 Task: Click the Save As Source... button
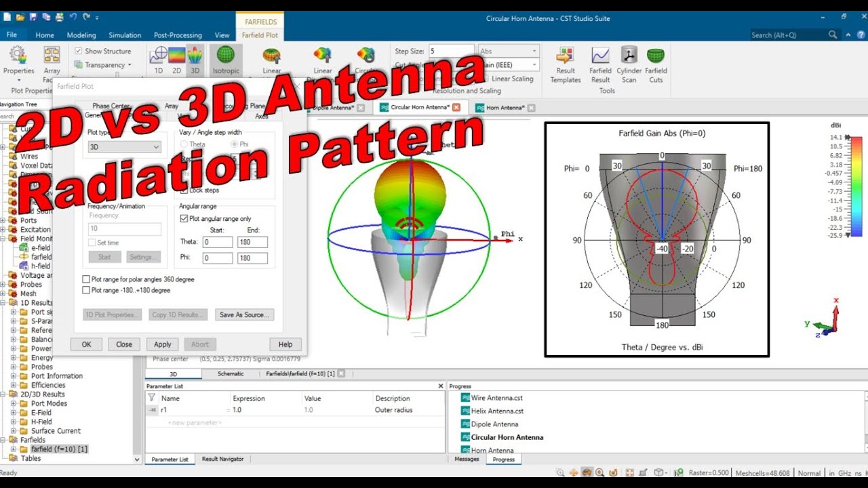(245, 314)
